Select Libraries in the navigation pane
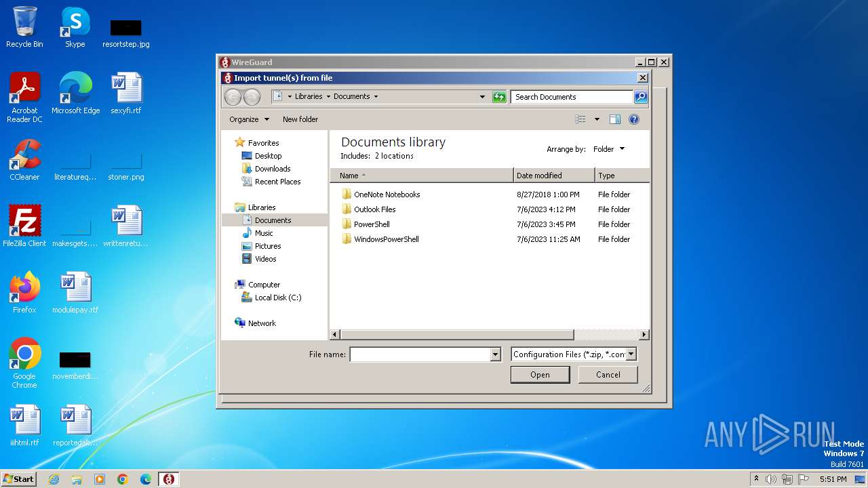Image resolution: width=868 pixels, height=488 pixels. tap(262, 207)
